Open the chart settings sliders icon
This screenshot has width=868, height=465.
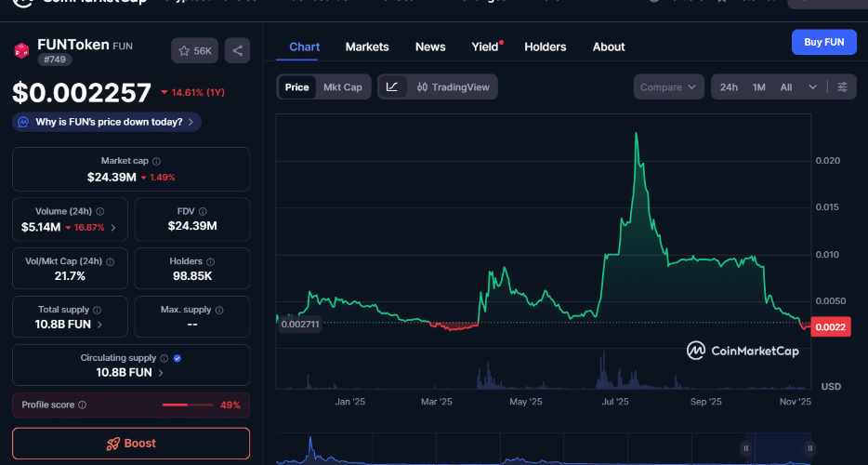coord(842,87)
